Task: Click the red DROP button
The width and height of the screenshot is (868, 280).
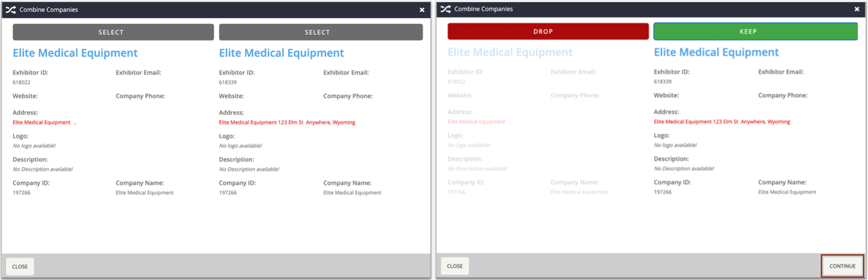Action: click(548, 31)
